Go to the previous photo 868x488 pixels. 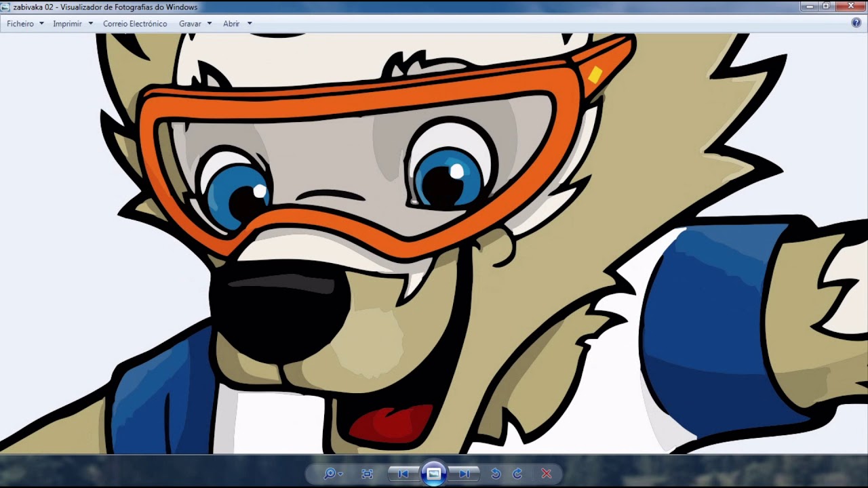[403, 474]
